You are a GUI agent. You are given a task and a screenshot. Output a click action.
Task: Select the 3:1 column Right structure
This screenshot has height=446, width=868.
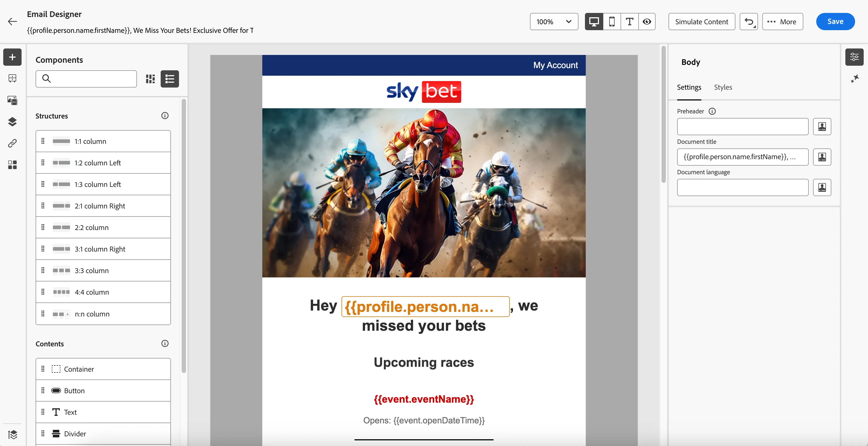103,249
